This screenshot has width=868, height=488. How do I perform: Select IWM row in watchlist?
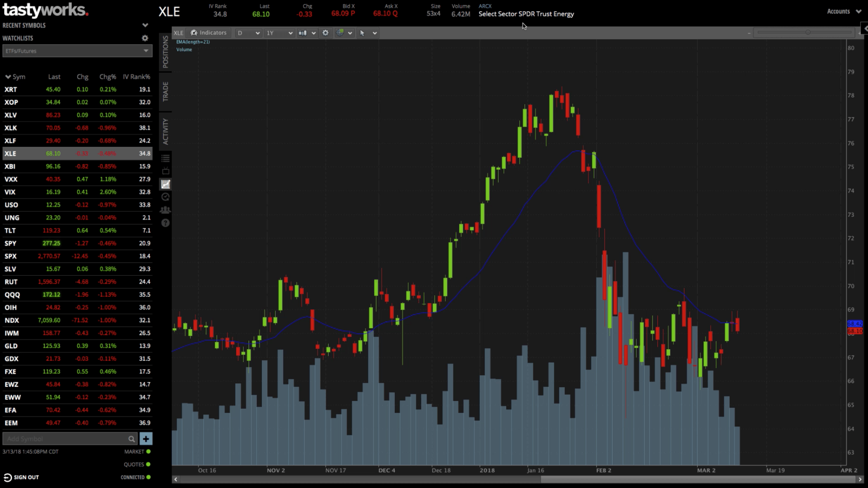pyautogui.click(x=77, y=333)
